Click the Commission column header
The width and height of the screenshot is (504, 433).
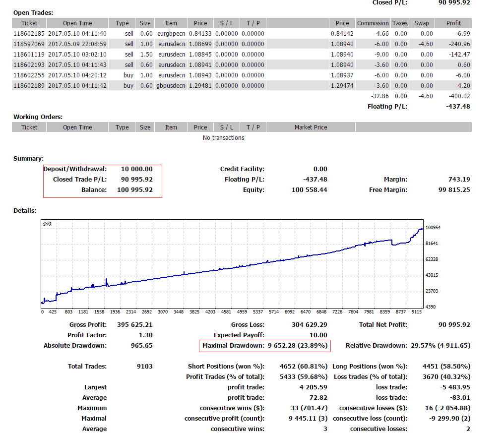click(x=373, y=23)
